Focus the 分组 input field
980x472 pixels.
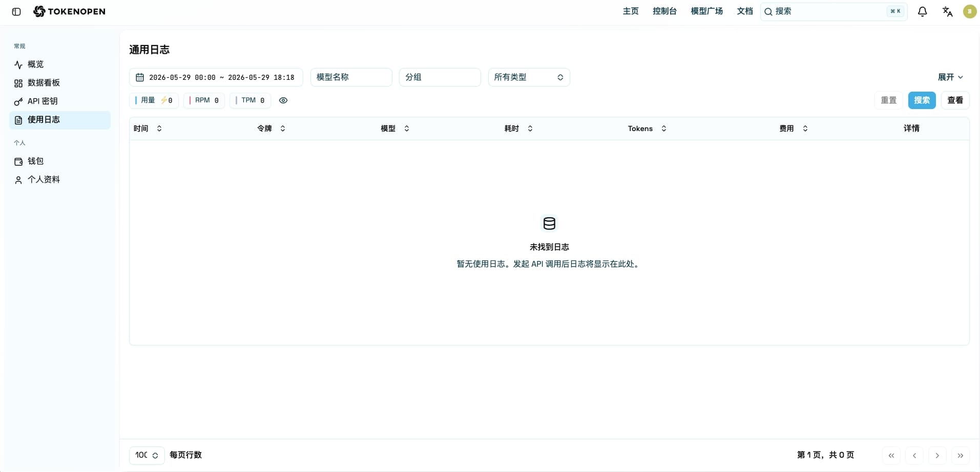pyautogui.click(x=440, y=77)
